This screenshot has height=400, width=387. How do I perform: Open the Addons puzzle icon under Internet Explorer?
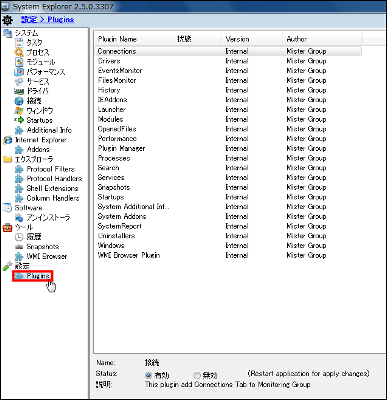[19, 150]
